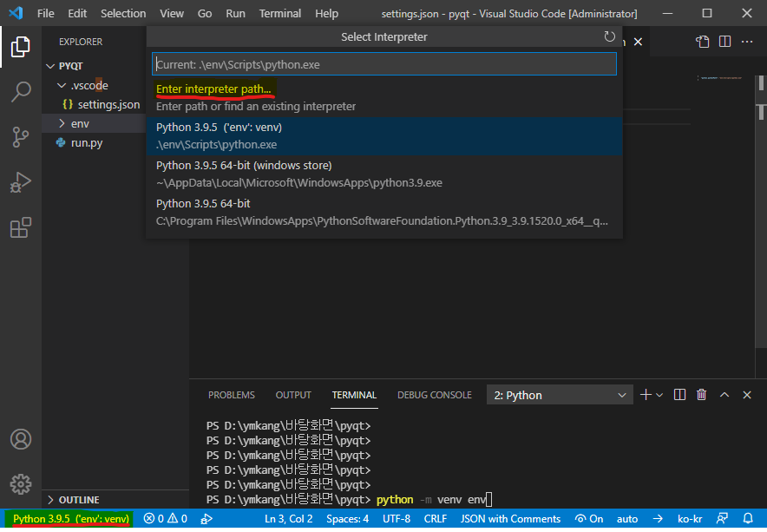Viewport: 767px width, 532px height.
Task: Open the notifications bell
Action: pos(748,518)
